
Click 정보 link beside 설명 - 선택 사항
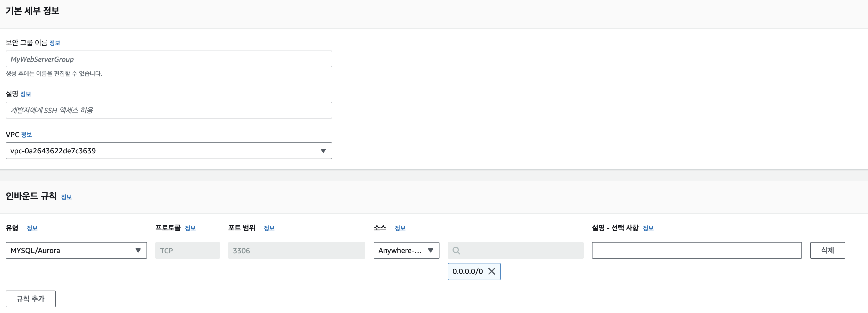pos(648,228)
